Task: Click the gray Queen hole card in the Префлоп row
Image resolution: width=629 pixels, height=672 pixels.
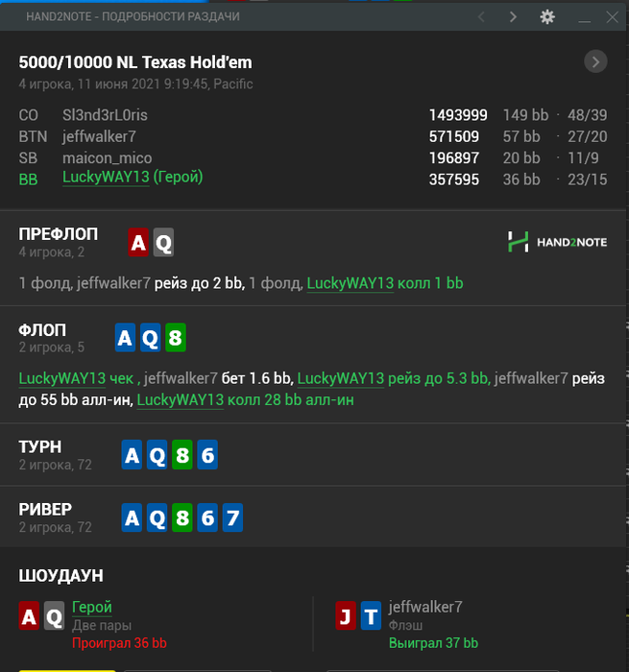Action: coord(163,243)
